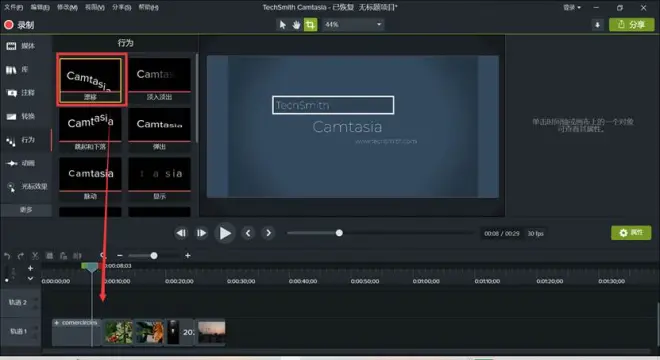Select the arrow edit pointer tool
The height and width of the screenshot is (360, 660).
(282, 25)
